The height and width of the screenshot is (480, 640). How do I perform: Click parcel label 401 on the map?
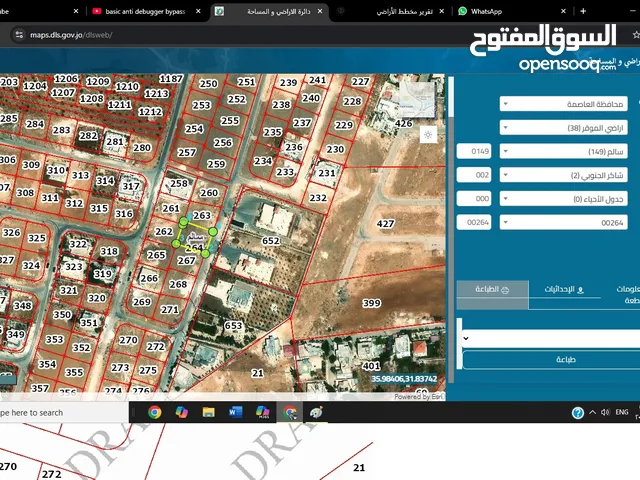371,366
